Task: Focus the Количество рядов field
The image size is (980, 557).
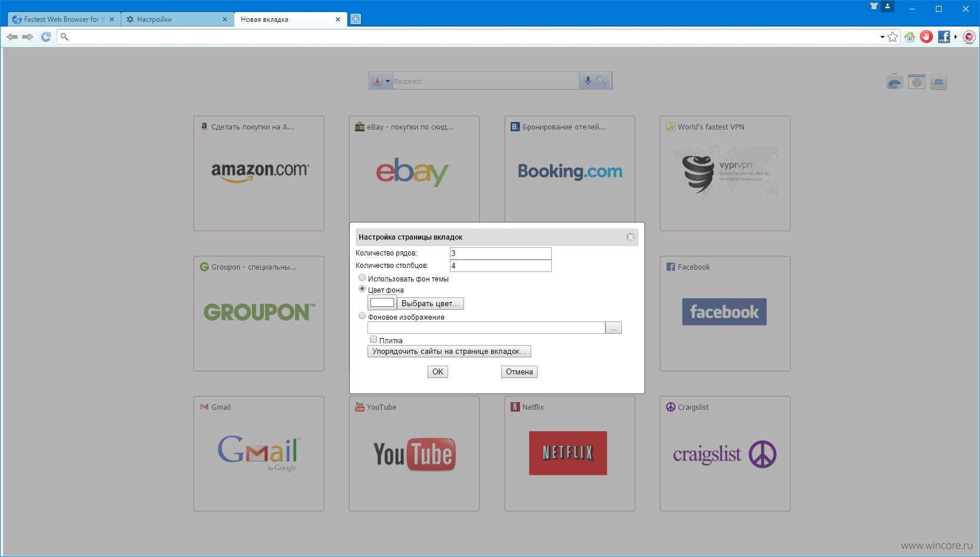Action: pos(501,253)
